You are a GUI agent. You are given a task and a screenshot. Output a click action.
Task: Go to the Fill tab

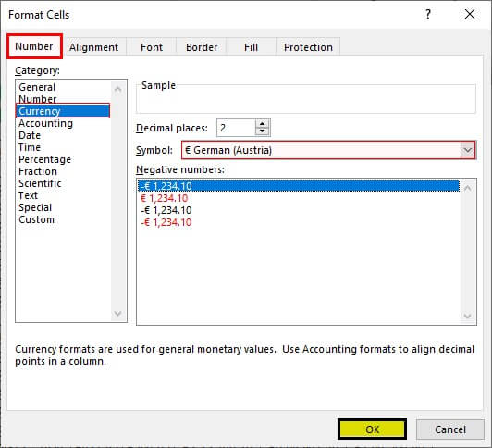point(251,47)
